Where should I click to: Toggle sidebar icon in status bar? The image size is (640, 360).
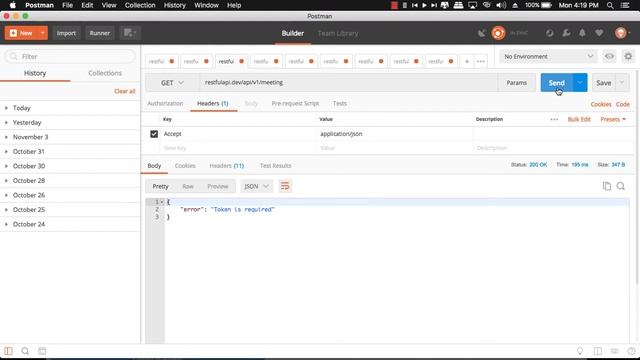click(8, 351)
